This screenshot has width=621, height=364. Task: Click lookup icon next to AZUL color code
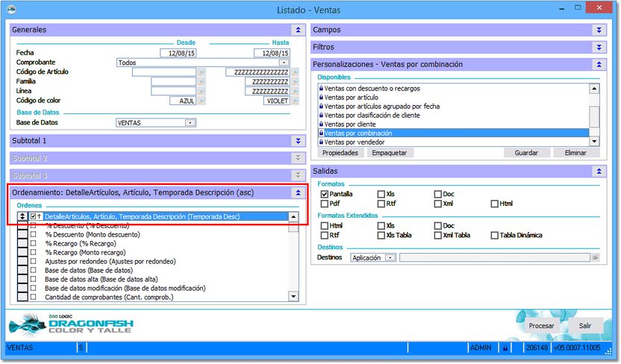coord(201,101)
